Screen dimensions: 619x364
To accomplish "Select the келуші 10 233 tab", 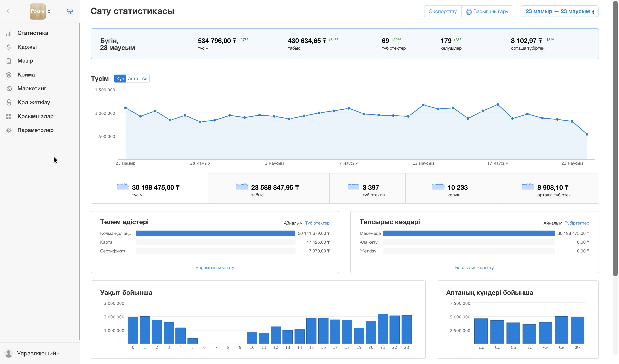I will point(451,188).
